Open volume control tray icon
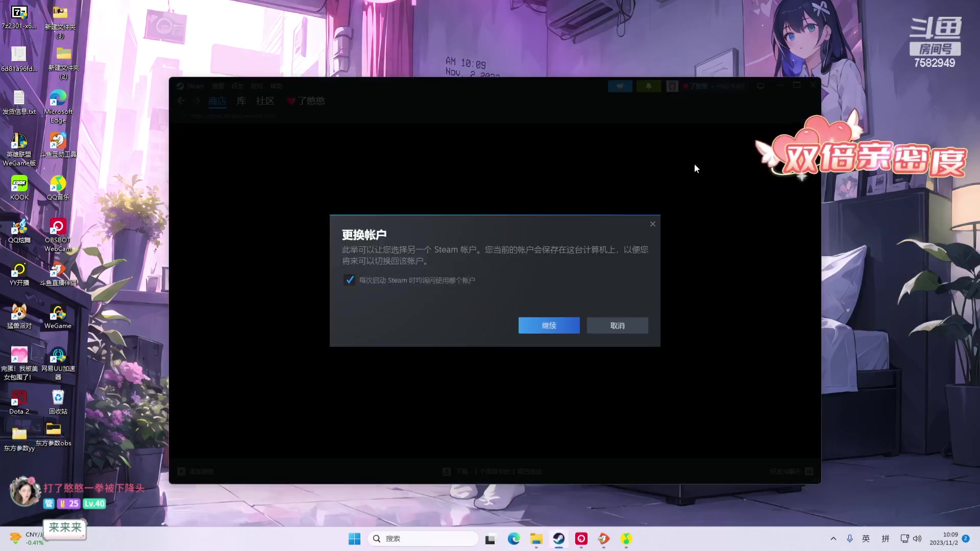The height and width of the screenshot is (551, 980). [917, 539]
